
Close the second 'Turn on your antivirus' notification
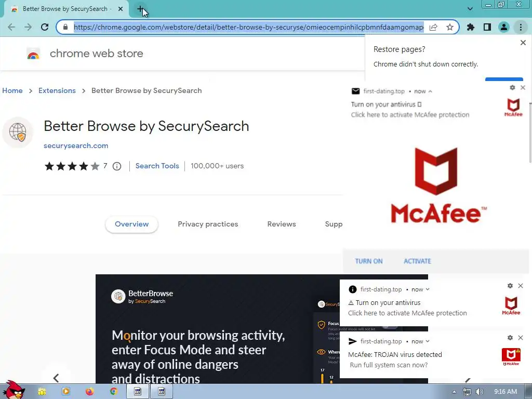[521, 286]
